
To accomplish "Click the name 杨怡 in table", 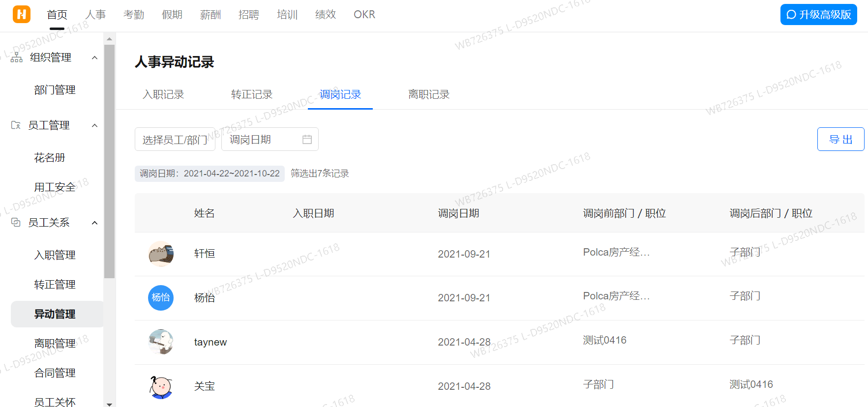I will tap(205, 298).
